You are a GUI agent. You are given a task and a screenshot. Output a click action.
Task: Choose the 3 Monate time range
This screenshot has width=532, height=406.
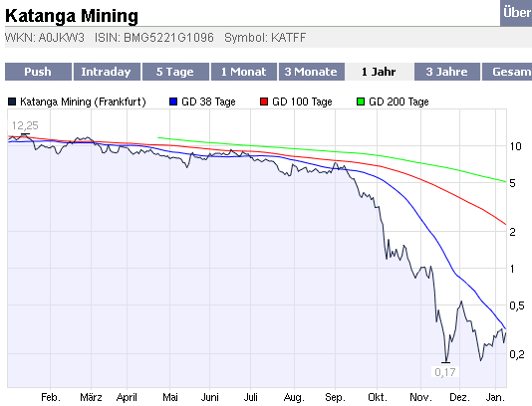(312, 72)
